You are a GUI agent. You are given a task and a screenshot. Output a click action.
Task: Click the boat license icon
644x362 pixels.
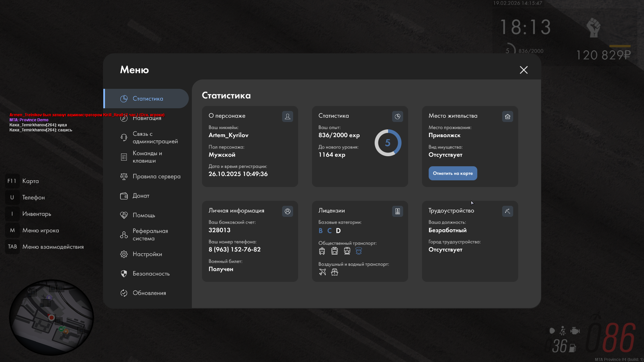point(334,272)
